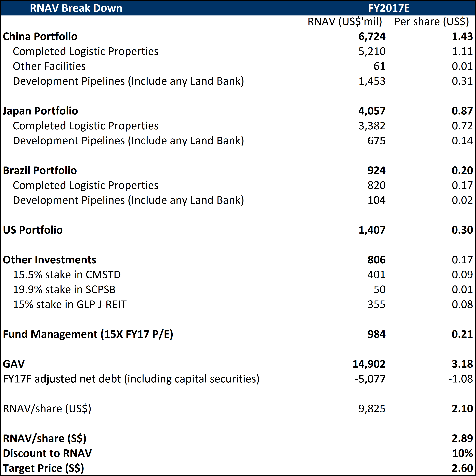Viewport: 476px width, 476px height.
Task: Select China Portfolio value 6,724
Action: pyautogui.click(x=372, y=37)
